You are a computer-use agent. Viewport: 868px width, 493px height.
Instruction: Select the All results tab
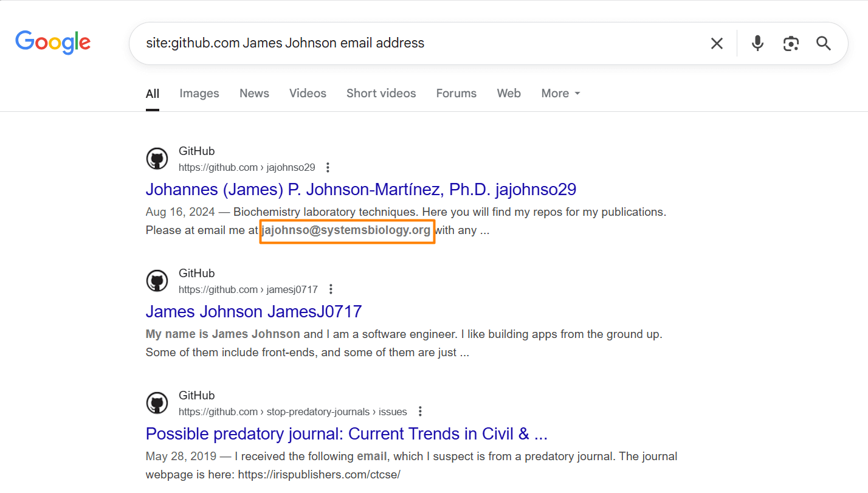tap(153, 94)
